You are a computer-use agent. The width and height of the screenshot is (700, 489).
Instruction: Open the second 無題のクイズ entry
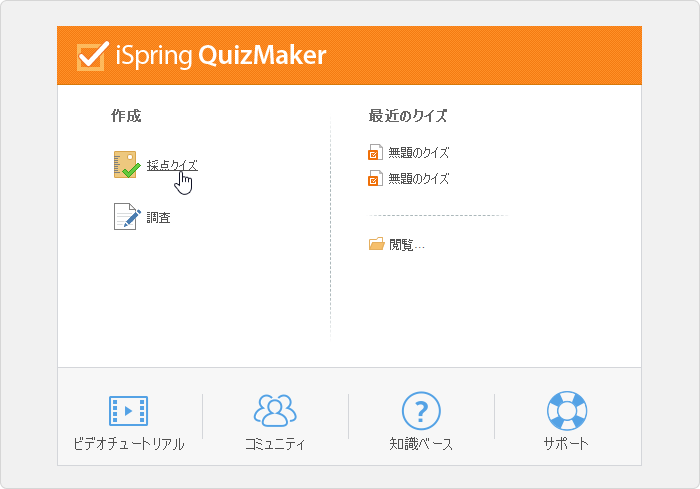[x=418, y=179]
